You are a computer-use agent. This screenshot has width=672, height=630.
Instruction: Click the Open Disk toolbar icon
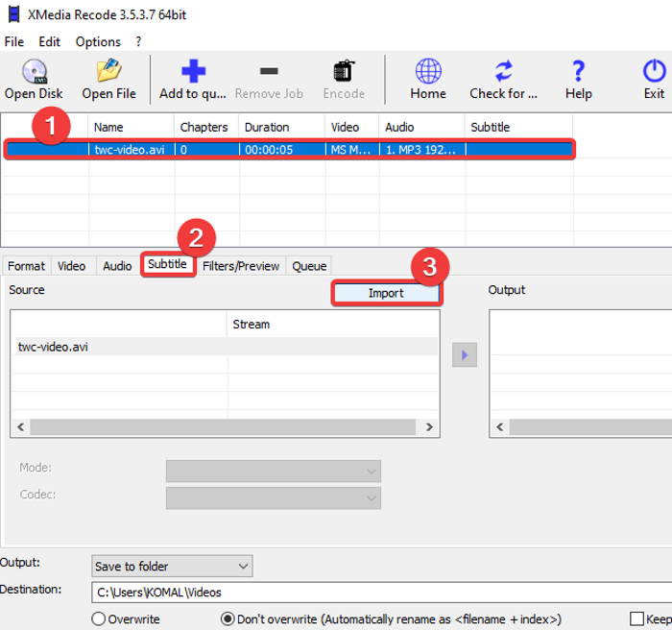34,72
